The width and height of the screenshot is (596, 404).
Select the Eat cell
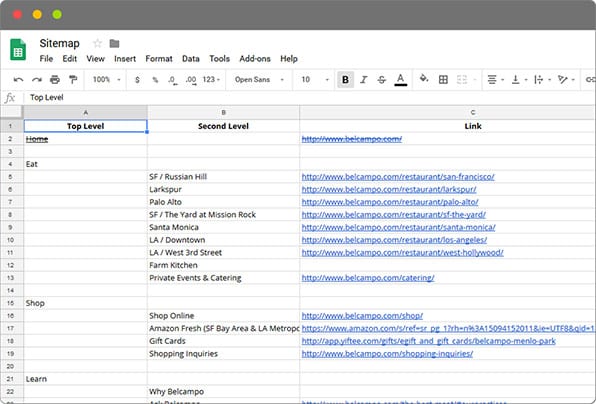click(x=86, y=164)
